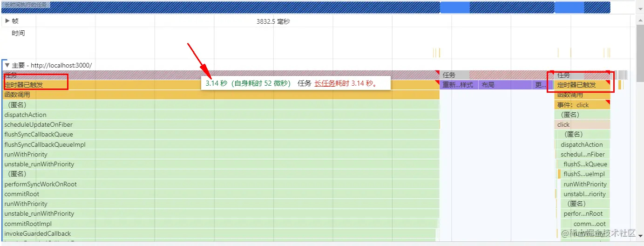
Task: Select the 事件: click event bar
Action: (582, 105)
